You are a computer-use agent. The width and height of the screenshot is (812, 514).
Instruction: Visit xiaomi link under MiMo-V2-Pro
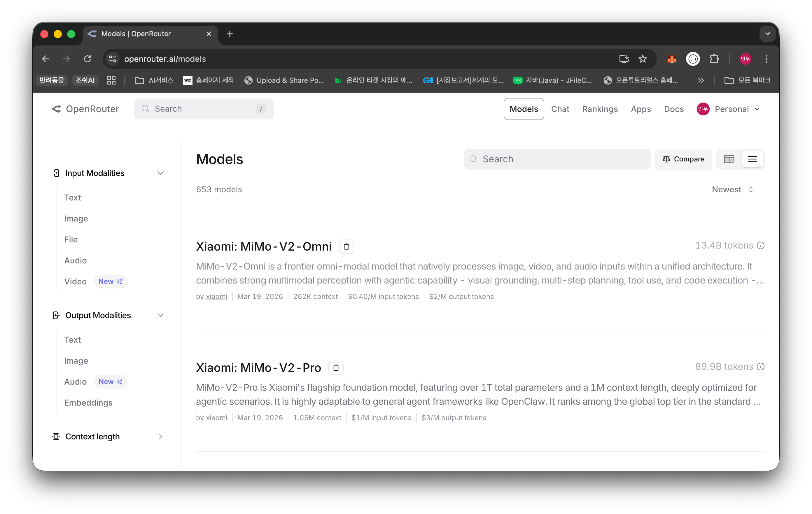216,418
